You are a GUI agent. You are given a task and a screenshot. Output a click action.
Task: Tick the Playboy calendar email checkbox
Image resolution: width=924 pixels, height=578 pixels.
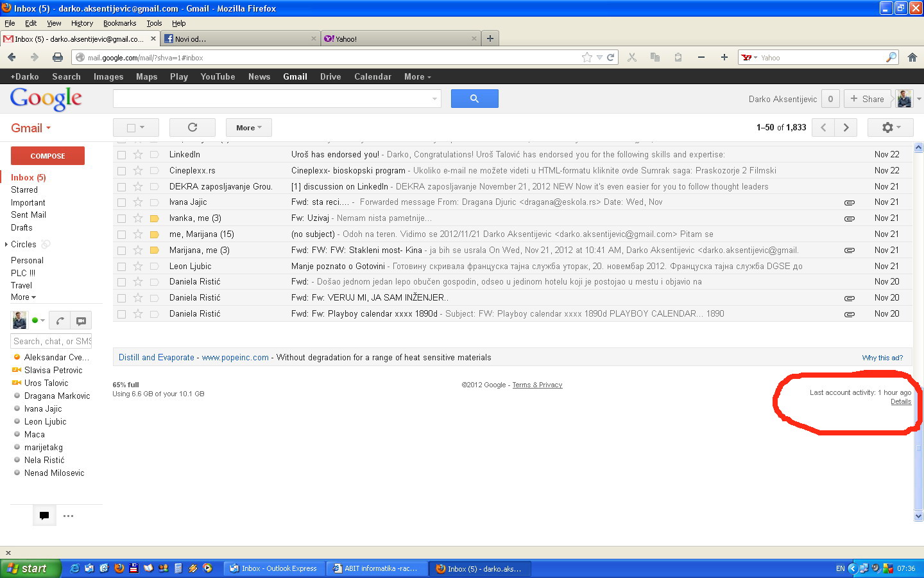[121, 314]
